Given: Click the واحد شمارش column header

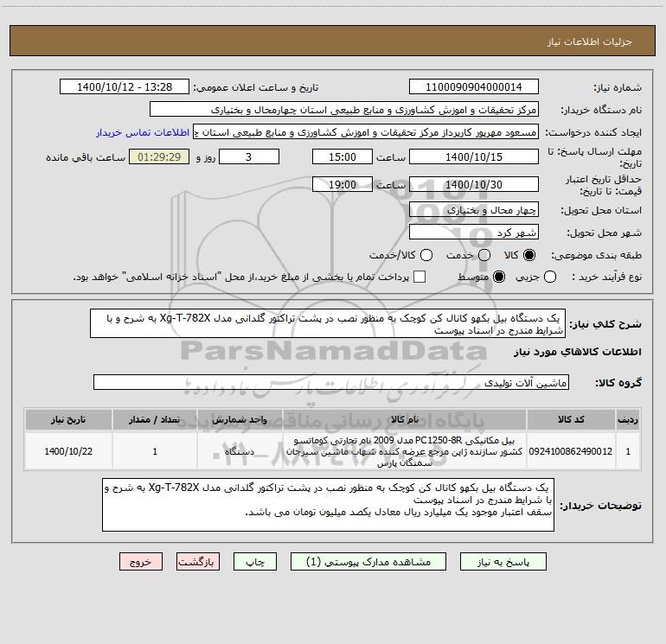Looking at the screenshot, I should 240,419.
